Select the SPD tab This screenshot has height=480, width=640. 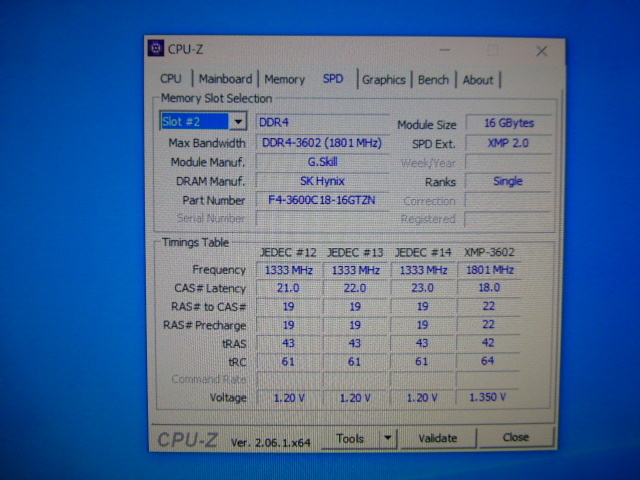coord(333,79)
